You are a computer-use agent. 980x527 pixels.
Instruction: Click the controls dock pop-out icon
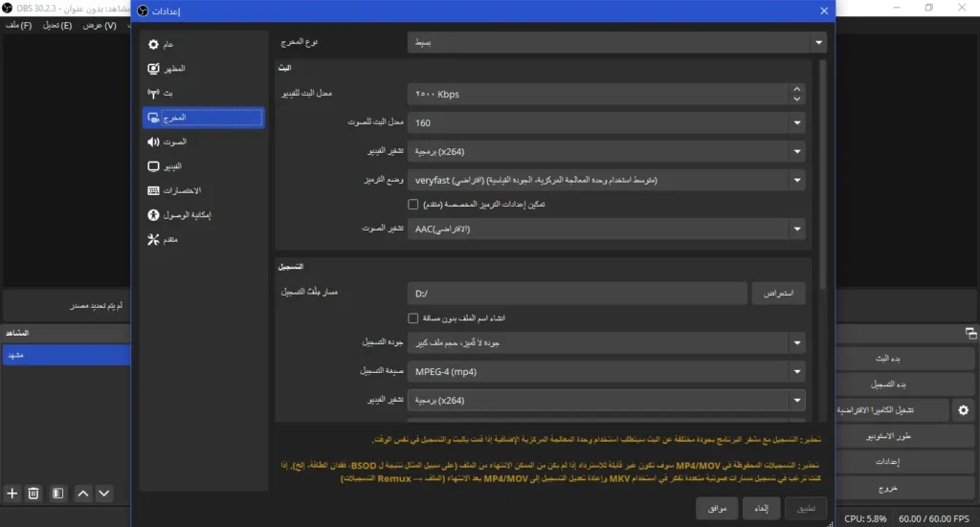pos(970,334)
